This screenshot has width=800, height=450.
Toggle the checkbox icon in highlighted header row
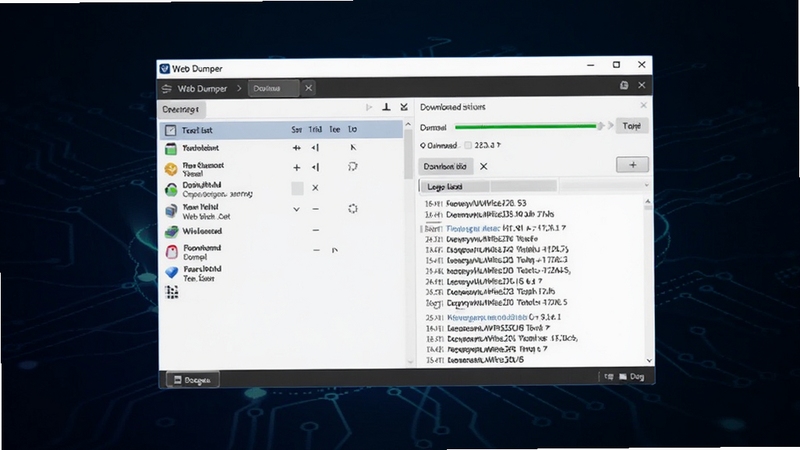tap(170, 131)
